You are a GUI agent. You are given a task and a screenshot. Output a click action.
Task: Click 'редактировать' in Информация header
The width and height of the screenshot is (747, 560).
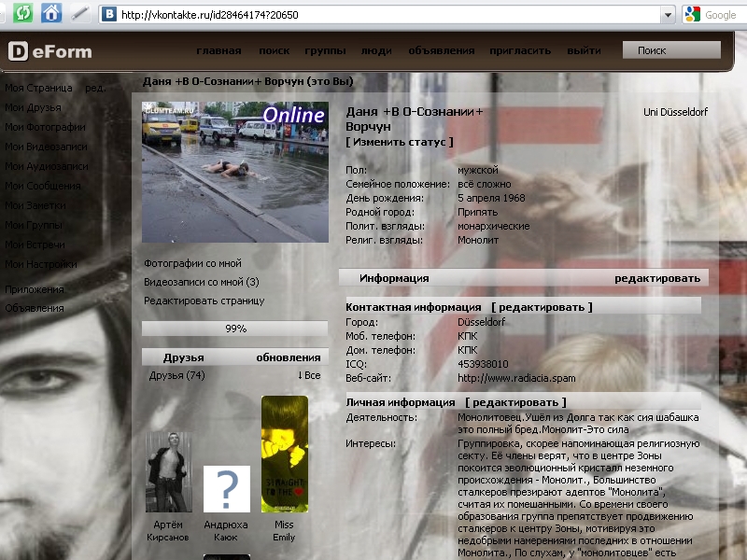coord(656,278)
